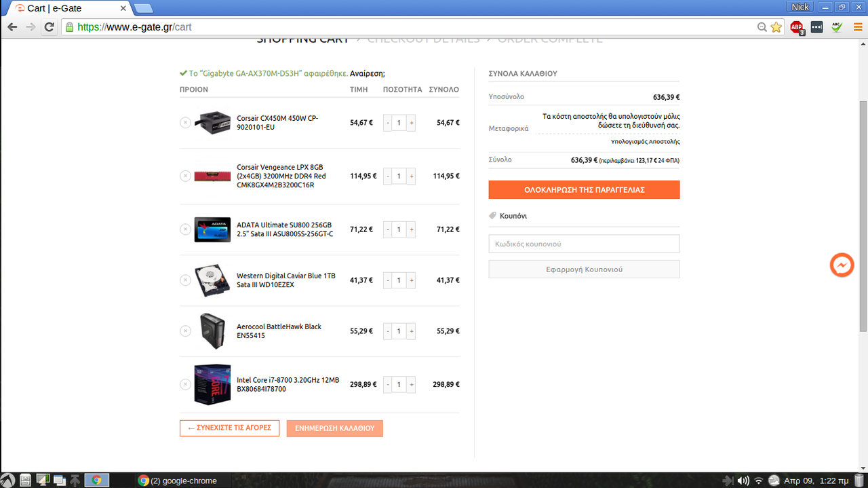The height and width of the screenshot is (488, 868).
Task: Open Corsair CX450M power supply thumbnail
Action: click(x=212, y=122)
